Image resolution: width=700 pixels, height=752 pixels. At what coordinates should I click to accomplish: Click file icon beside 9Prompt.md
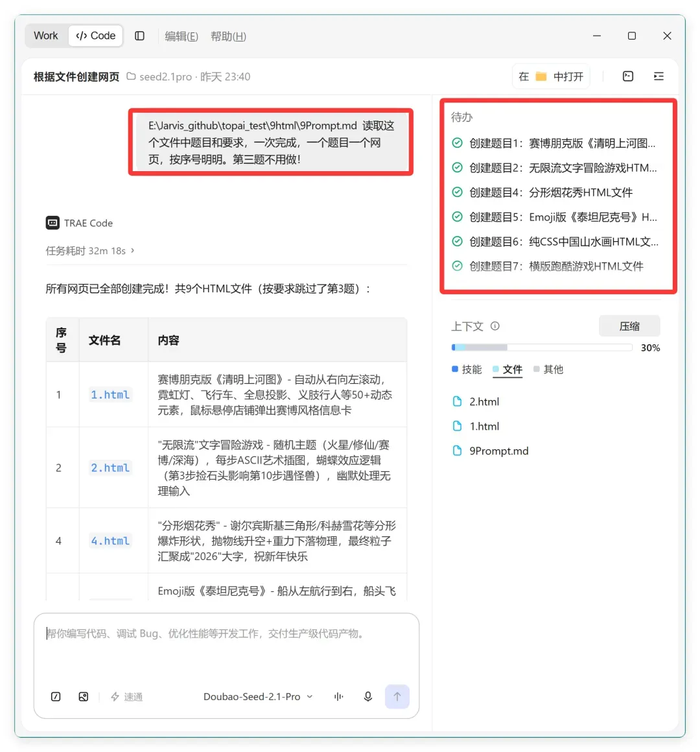(457, 451)
